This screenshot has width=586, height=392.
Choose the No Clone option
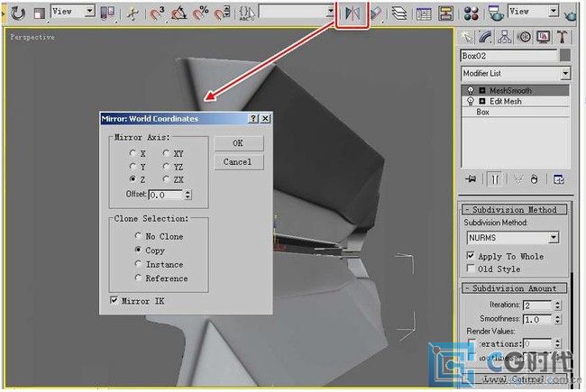click(x=138, y=236)
